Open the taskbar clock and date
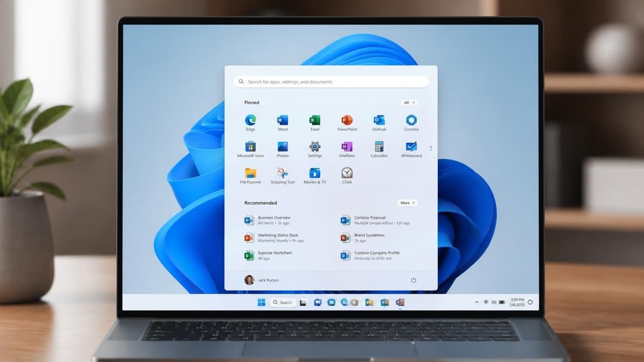644x362 pixels. click(x=517, y=302)
